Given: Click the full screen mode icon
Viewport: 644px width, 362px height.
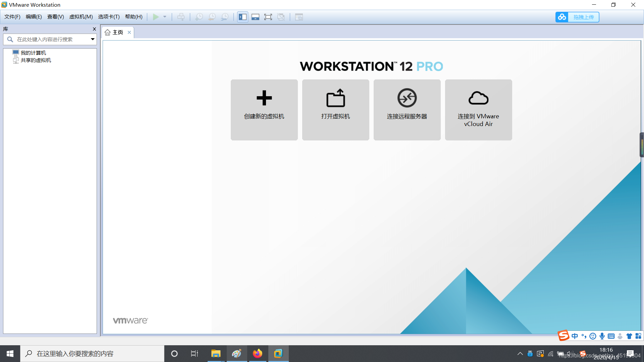Looking at the screenshot, I should point(268,17).
